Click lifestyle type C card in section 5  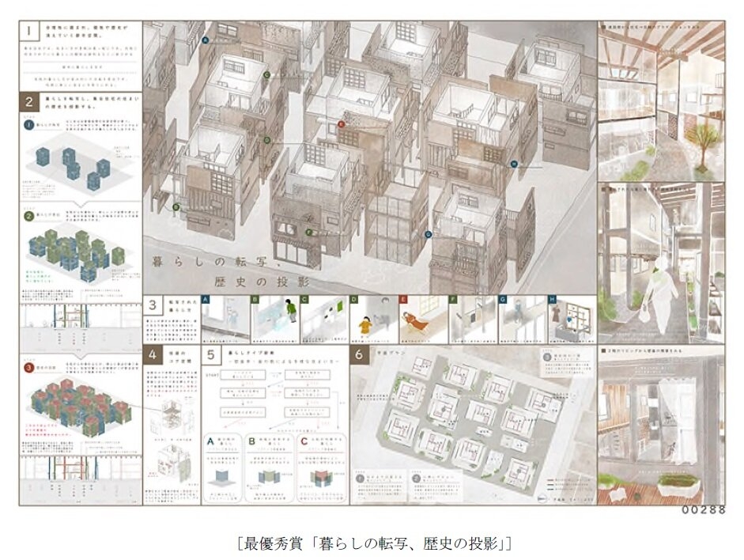point(320,467)
